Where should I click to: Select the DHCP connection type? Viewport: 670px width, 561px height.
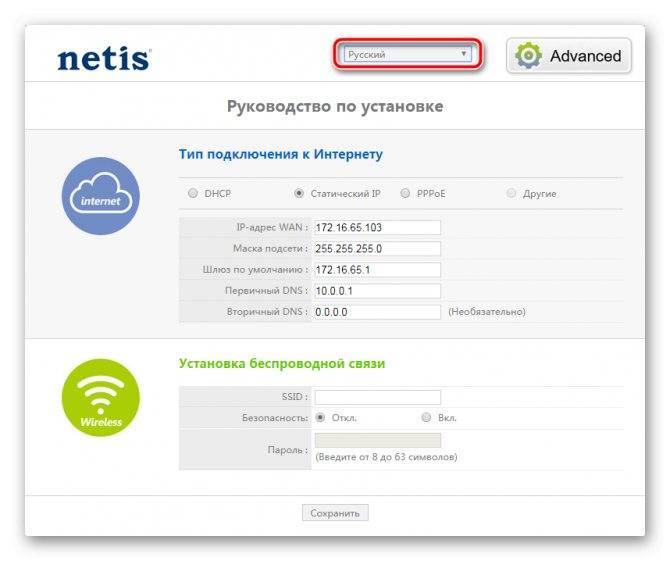click(x=193, y=193)
